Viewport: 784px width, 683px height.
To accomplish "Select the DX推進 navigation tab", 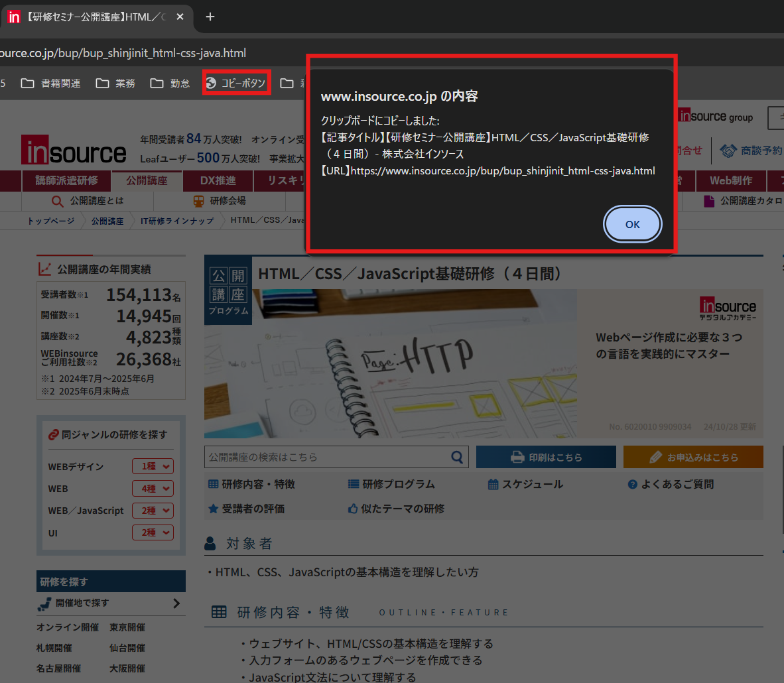I will (x=218, y=180).
